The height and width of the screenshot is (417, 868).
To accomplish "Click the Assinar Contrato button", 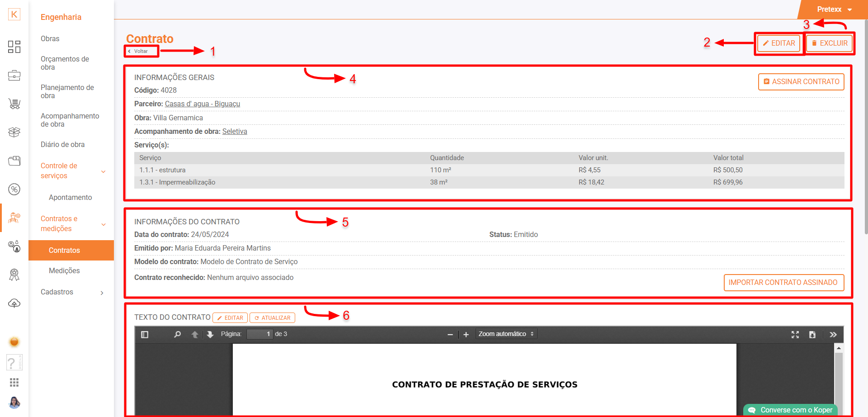I will click(x=801, y=82).
